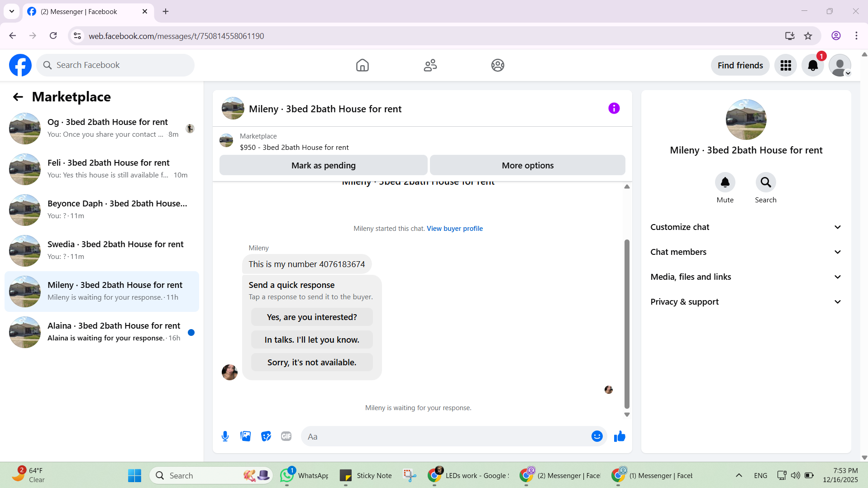Image resolution: width=868 pixels, height=488 pixels.
Task: Search in conversation using magnifier icon
Action: (x=766, y=182)
